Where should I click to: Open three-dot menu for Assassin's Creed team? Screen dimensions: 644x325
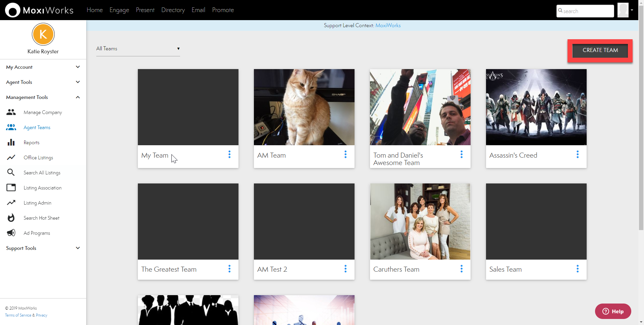[x=577, y=155]
